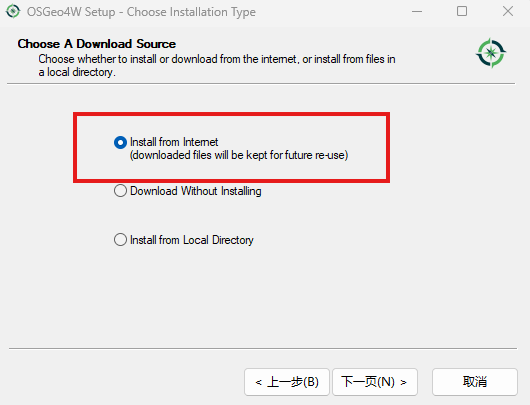Image resolution: width=530 pixels, height=405 pixels.
Task: Proceed with 下一页(N) button
Action: tap(375, 382)
